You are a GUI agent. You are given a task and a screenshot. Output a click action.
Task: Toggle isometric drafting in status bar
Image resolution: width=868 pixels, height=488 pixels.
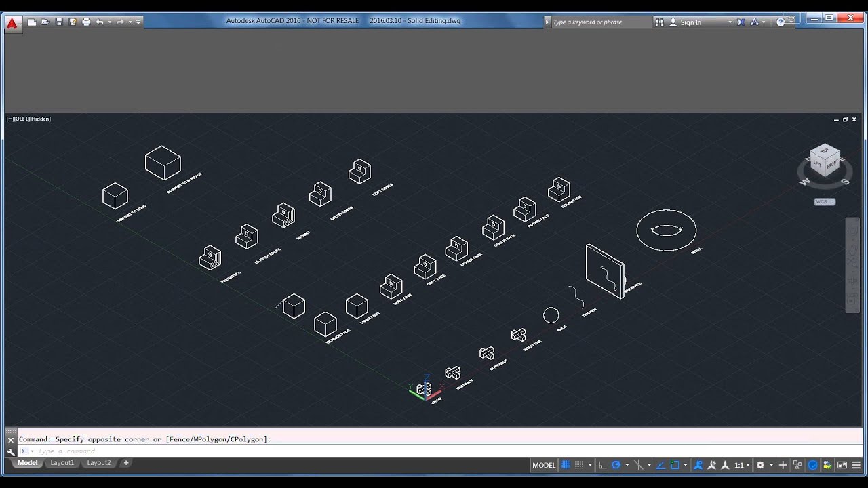(x=638, y=465)
